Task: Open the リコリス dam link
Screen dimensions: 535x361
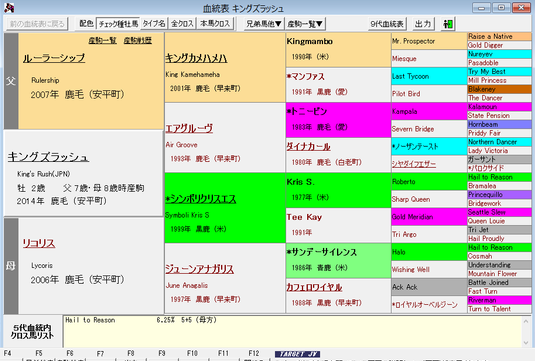Action: coord(39,243)
